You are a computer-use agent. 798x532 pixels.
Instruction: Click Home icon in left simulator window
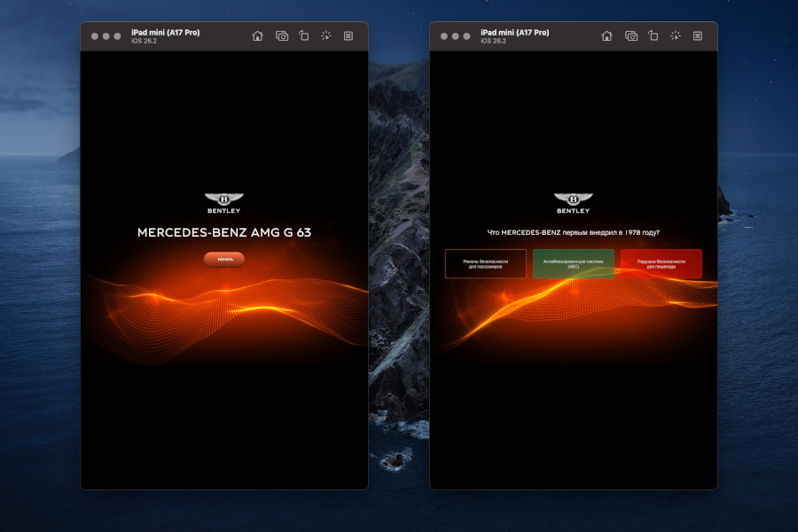coord(257,35)
